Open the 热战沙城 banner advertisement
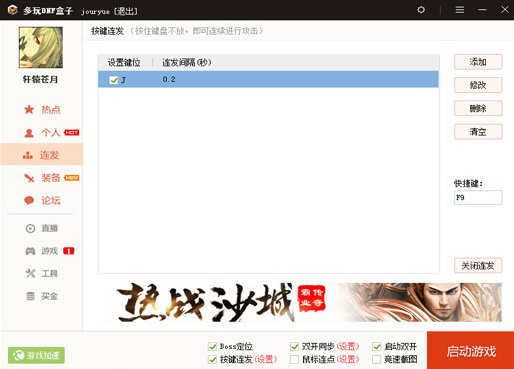 (x=300, y=302)
